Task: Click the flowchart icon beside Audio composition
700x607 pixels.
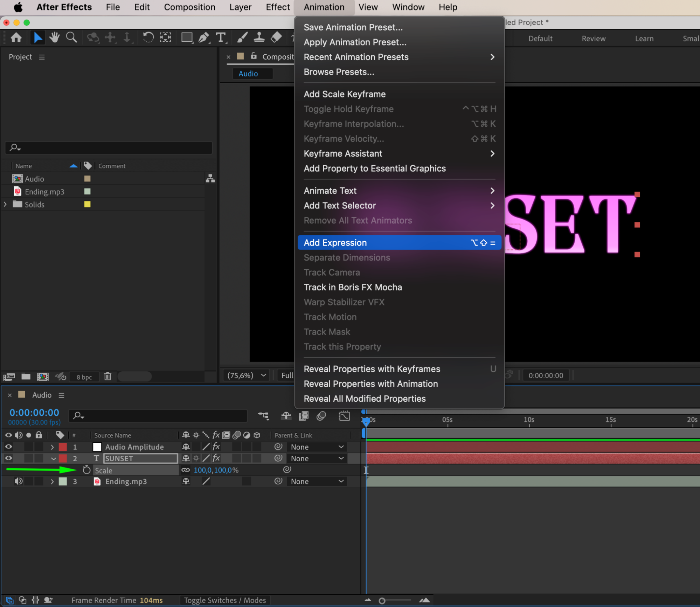Action: point(210,179)
